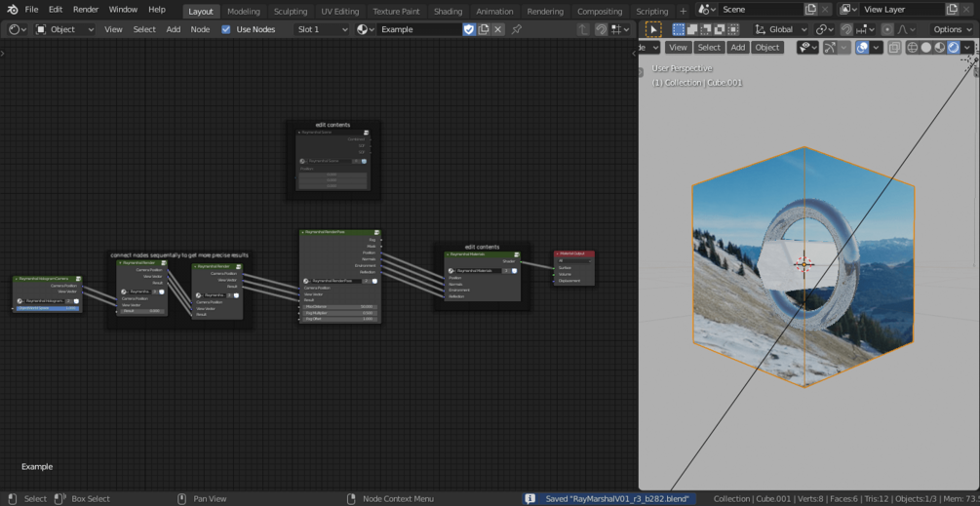The image size is (980, 506).
Task: Enable rendered viewport shading mode
Action: (954, 48)
